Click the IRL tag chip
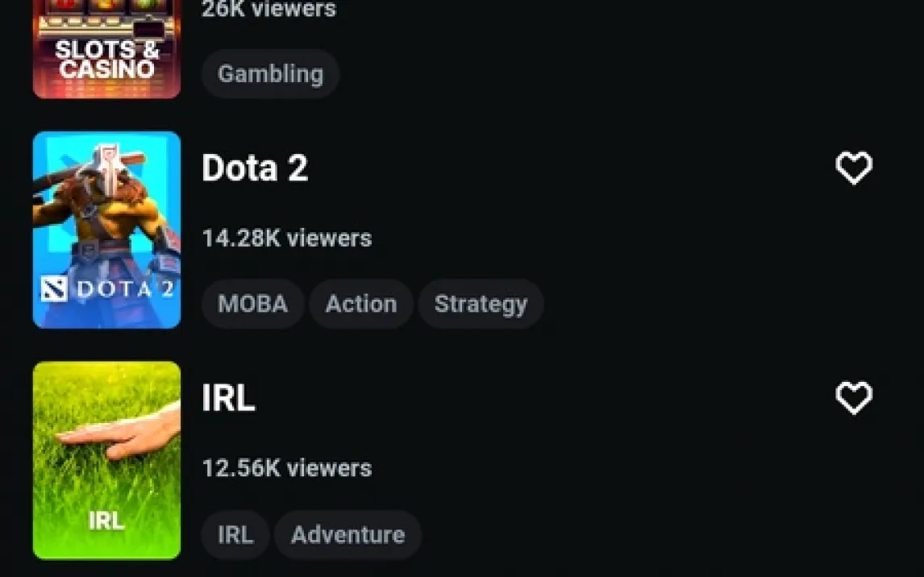924x577 pixels. tap(235, 534)
